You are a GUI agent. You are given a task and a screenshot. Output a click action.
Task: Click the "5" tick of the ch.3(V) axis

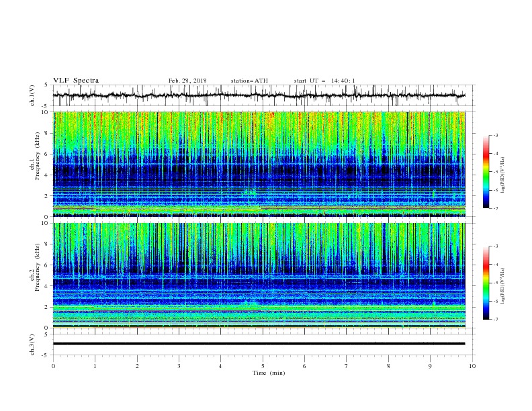pyautogui.click(x=46, y=334)
